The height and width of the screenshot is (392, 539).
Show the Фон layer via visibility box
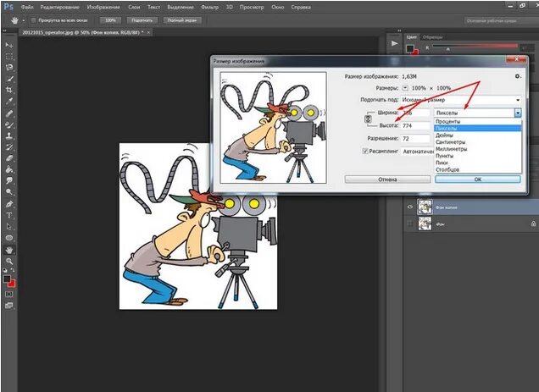point(409,224)
